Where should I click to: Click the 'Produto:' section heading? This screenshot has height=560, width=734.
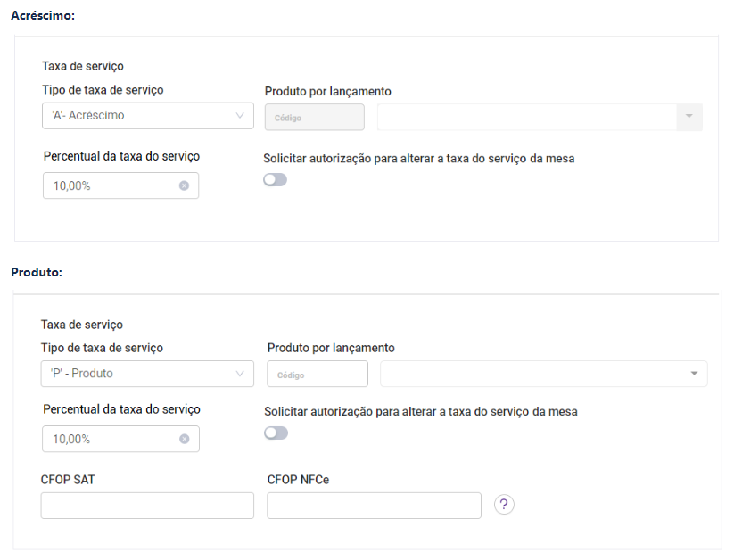(x=37, y=272)
